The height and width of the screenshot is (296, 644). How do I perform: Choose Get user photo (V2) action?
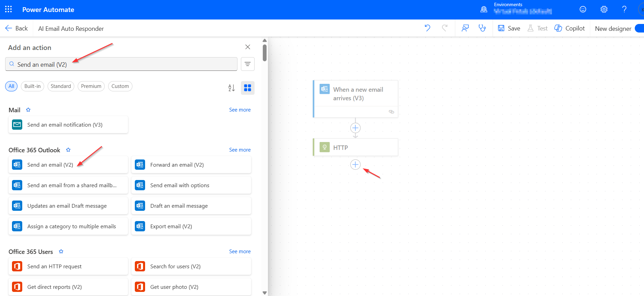point(191,287)
